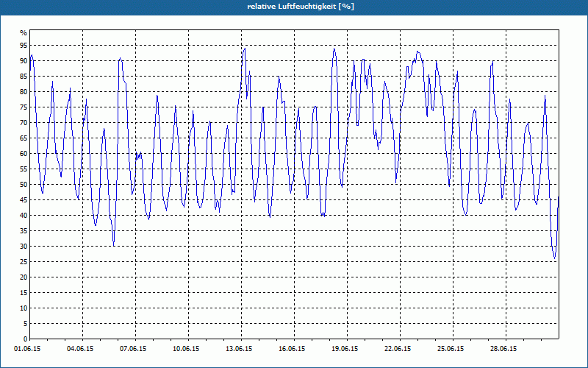Click the y-axis value 35
This screenshot has height=368, width=588.
[x=24, y=231]
